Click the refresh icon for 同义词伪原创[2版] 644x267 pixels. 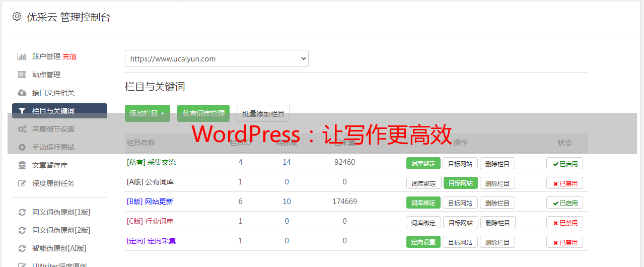(x=22, y=230)
